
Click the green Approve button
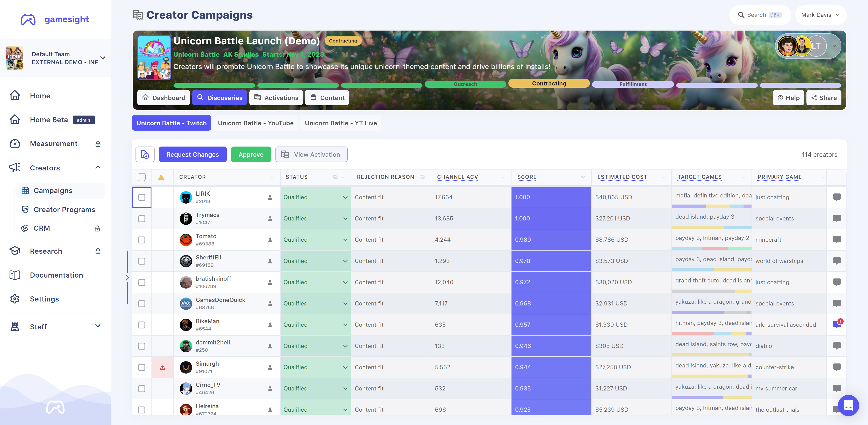click(x=251, y=155)
